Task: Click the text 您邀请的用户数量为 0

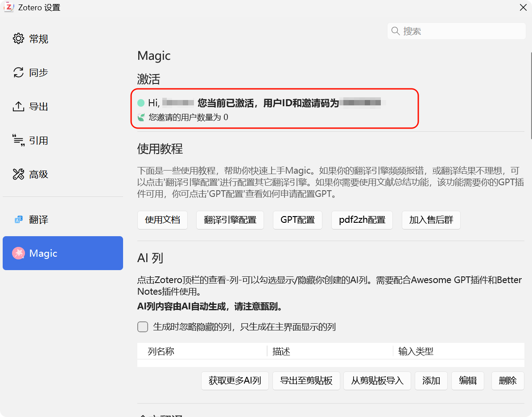Action: (188, 117)
